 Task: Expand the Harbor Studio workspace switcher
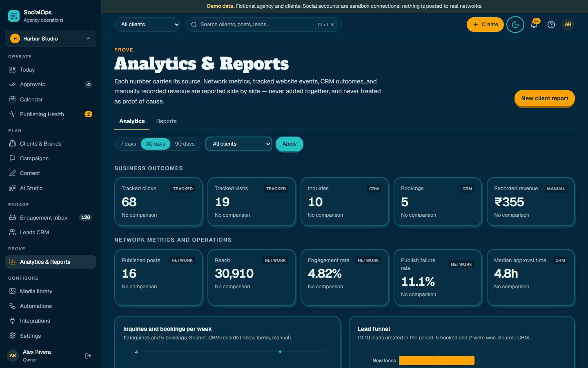tap(51, 38)
